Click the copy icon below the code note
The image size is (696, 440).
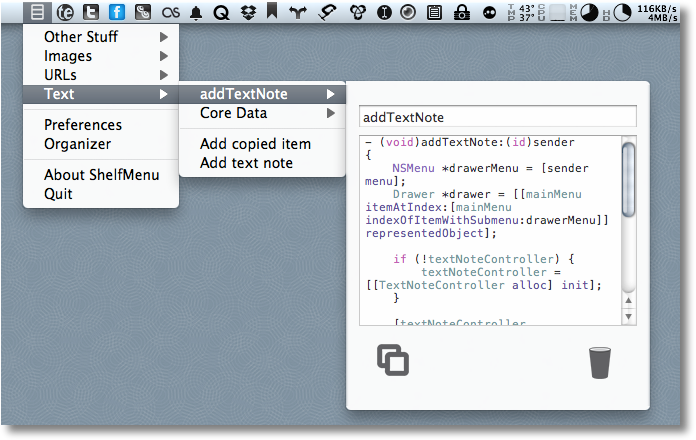click(x=393, y=360)
